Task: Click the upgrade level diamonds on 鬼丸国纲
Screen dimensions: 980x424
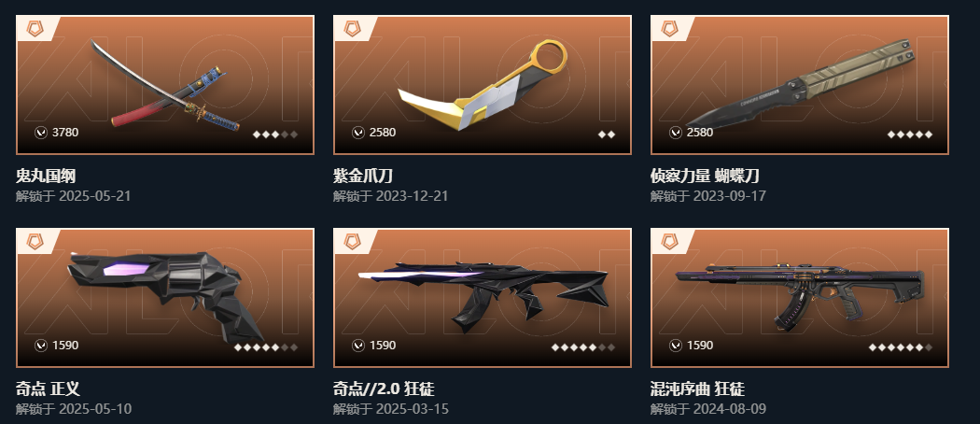Action: pyautogui.click(x=275, y=134)
